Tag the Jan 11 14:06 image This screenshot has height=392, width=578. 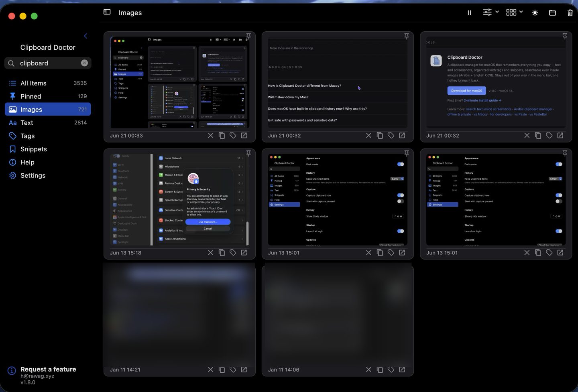[391, 370]
